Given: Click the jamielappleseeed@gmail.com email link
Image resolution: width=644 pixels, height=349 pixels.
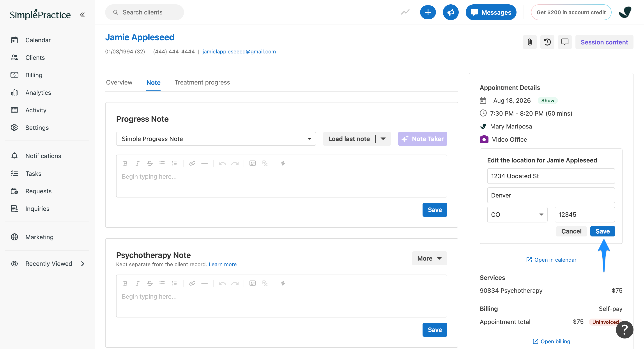Looking at the screenshot, I should [x=239, y=51].
